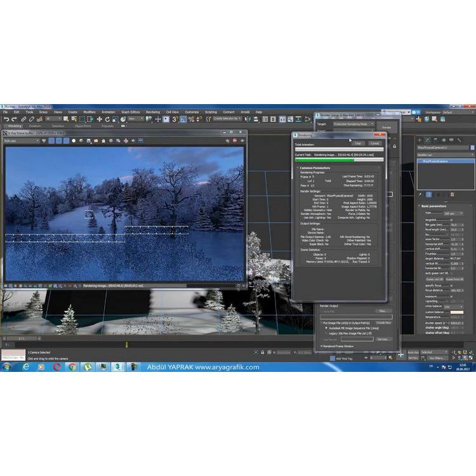Open Modify tab icon in command panel

pos(427,140)
